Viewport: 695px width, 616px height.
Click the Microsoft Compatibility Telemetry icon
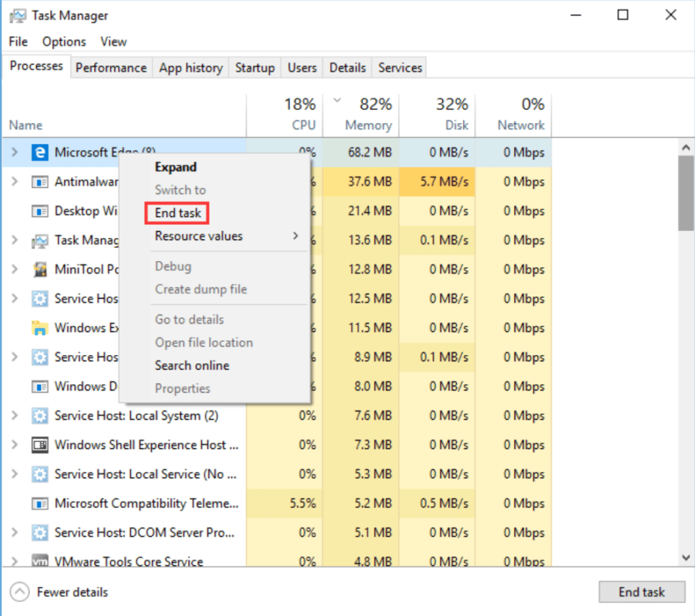(40, 503)
